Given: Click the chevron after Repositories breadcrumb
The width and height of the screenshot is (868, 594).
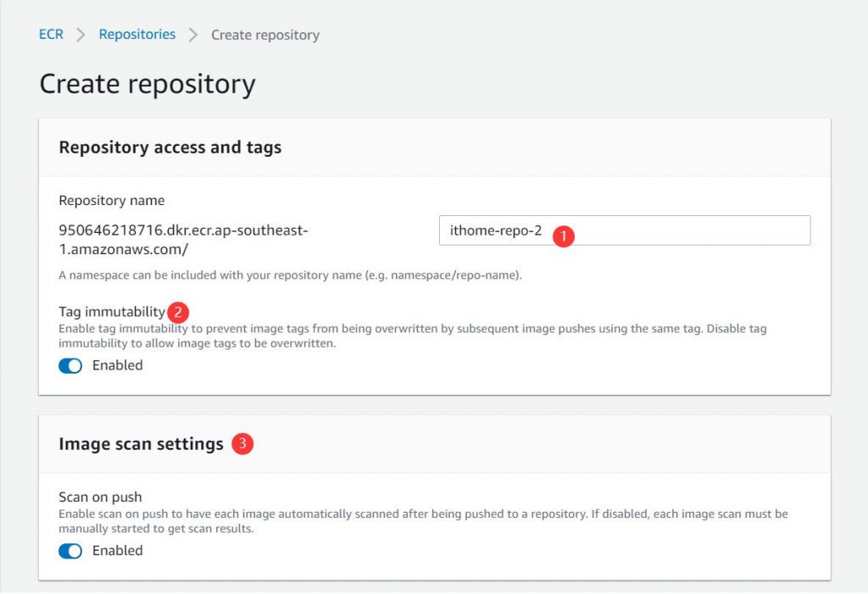Looking at the screenshot, I should (193, 35).
